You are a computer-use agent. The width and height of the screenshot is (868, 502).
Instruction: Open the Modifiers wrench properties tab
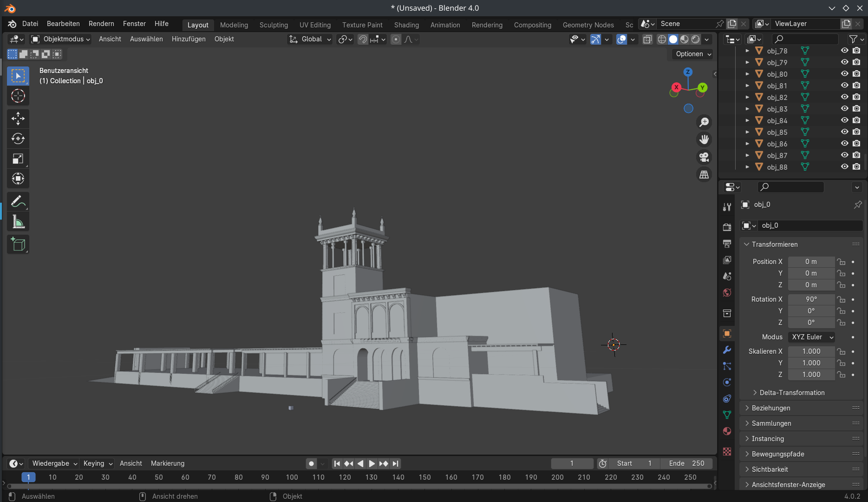tap(727, 350)
